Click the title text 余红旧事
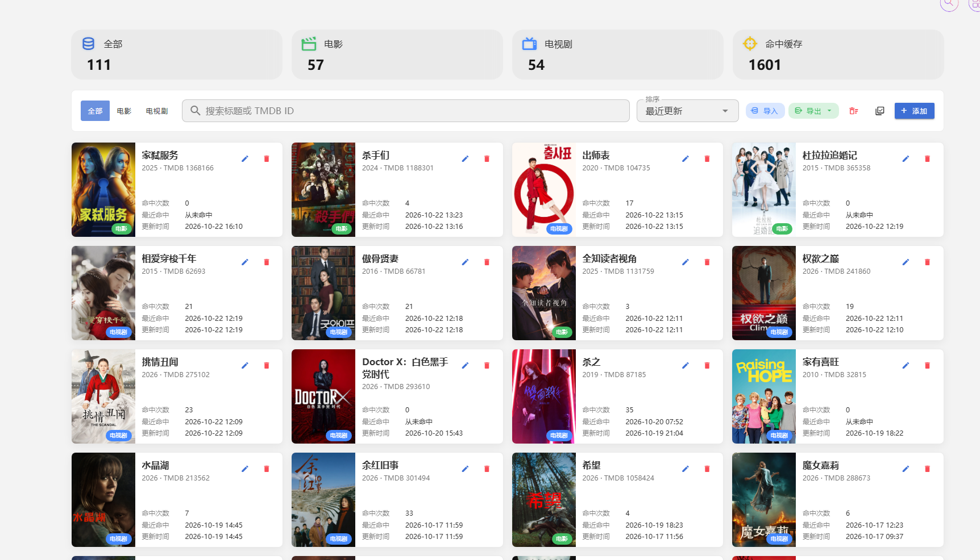Screen dimensions: 980x560 380,465
